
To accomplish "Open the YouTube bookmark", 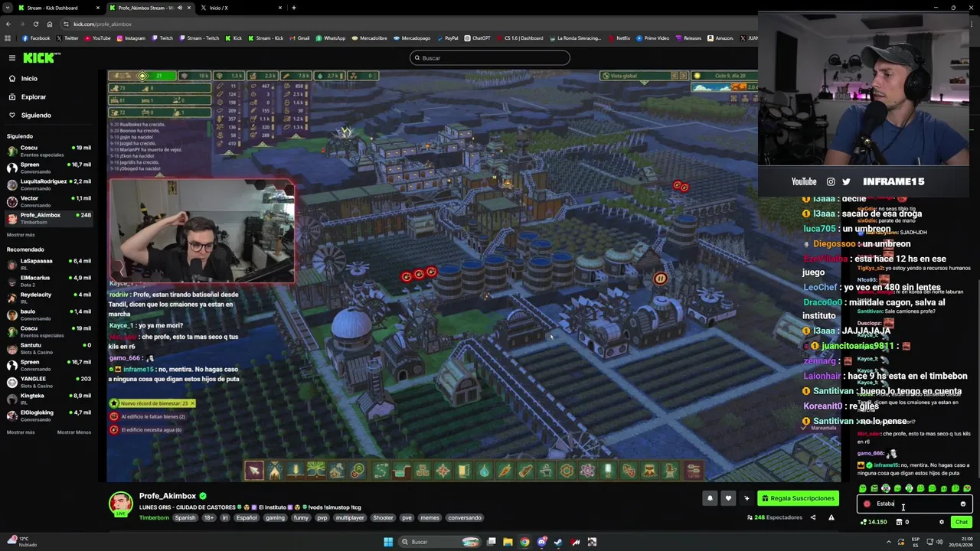I will coord(97,38).
